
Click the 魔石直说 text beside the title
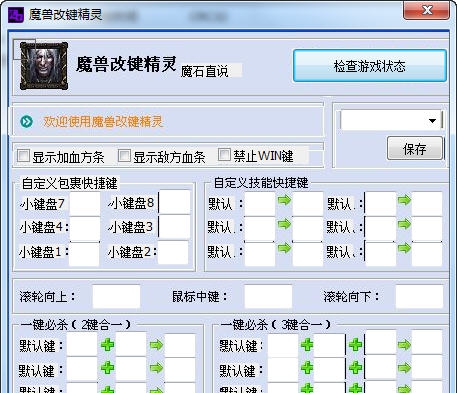tap(204, 71)
